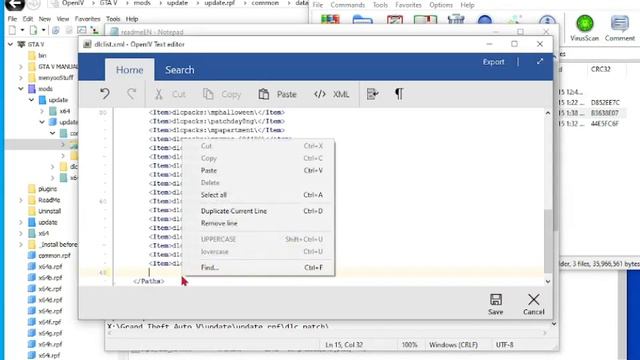
Task: Click the editor scrollbar down arrow
Action: [548, 281]
